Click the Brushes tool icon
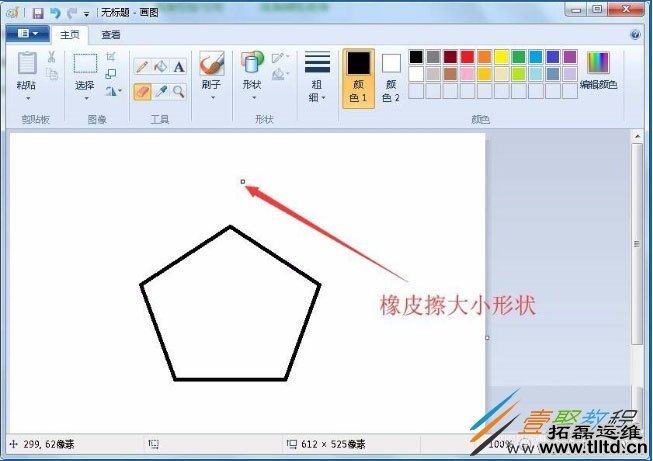 (x=212, y=64)
